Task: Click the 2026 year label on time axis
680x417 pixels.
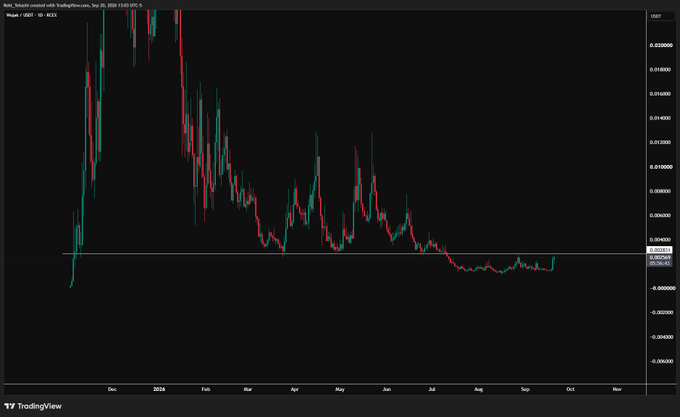Action: tap(159, 389)
